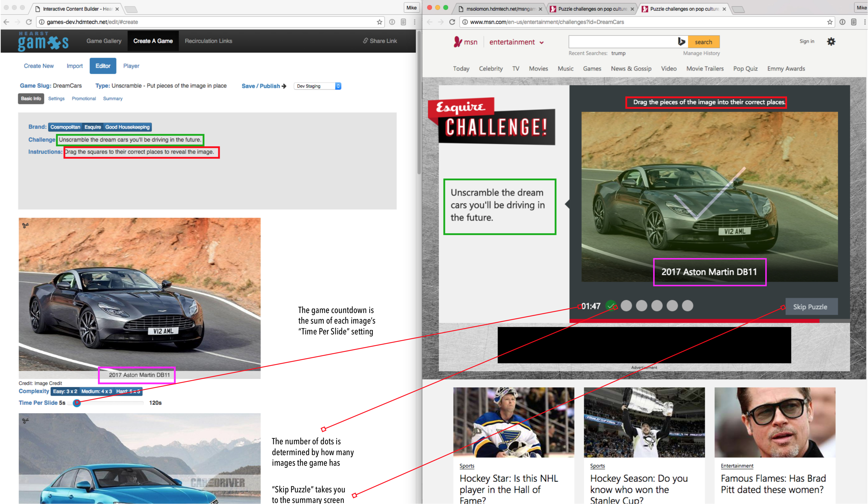Open the Celebrity section on MSN
Viewport: 868px width, 504px height.
point(491,69)
